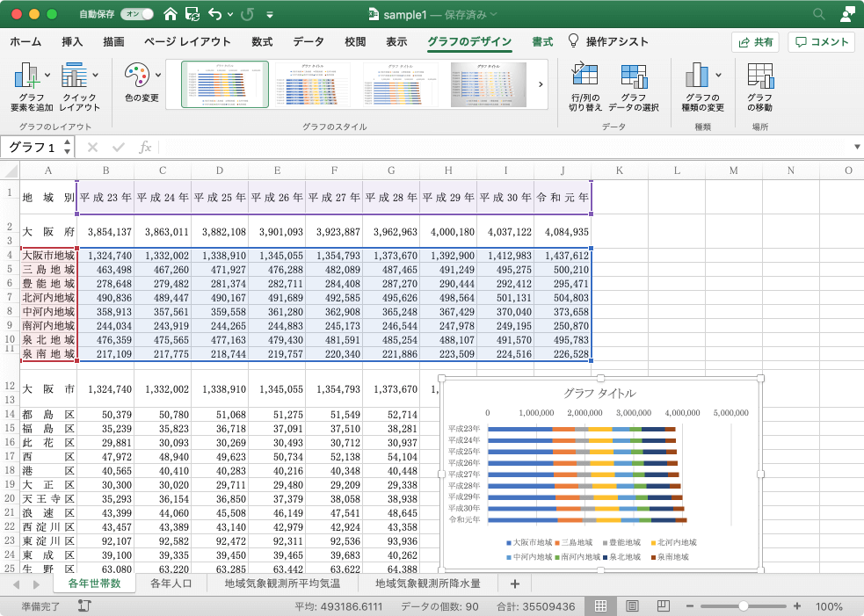Expand the formula bar chevron
Viewport: 864px width, 616px height.
coord(857,147)
